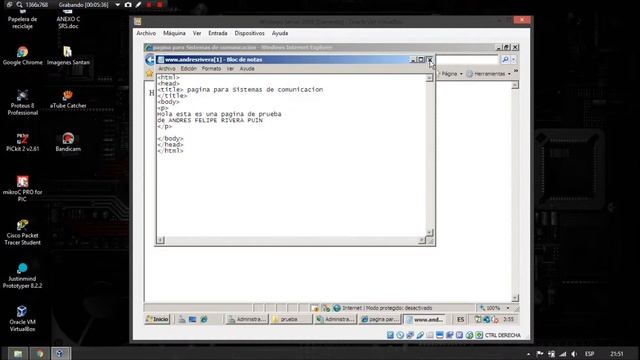Switch to prueba folder taskbar button
Image resolution: width=640 pixels, height=360 pixels.
coord(291,319)
